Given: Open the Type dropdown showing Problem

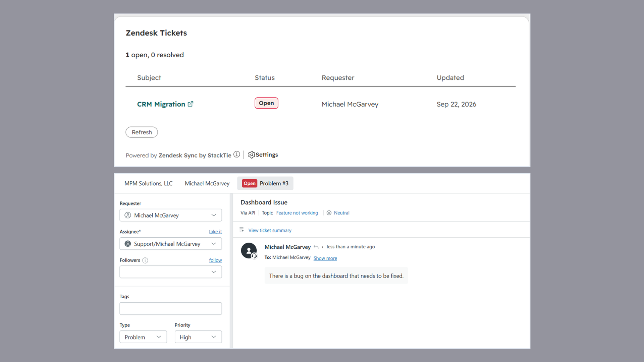Looking at the screenshot, I should pos(143,337).
